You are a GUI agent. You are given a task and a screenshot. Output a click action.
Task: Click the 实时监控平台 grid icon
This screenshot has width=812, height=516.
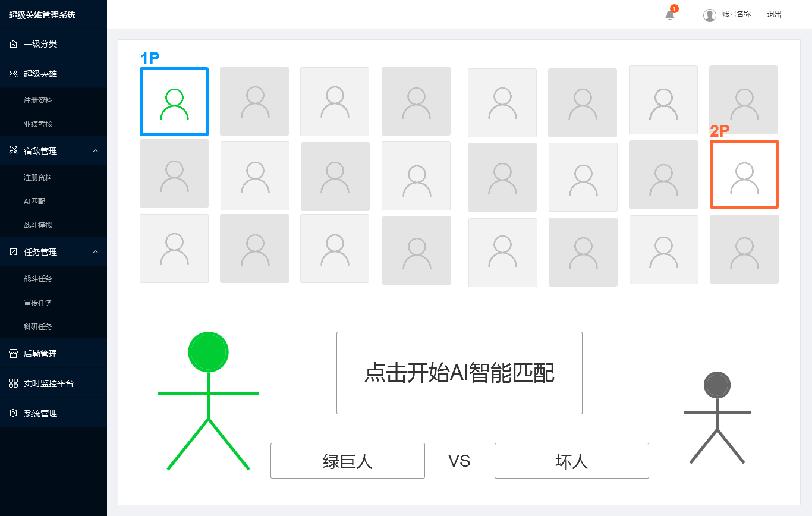13,383
